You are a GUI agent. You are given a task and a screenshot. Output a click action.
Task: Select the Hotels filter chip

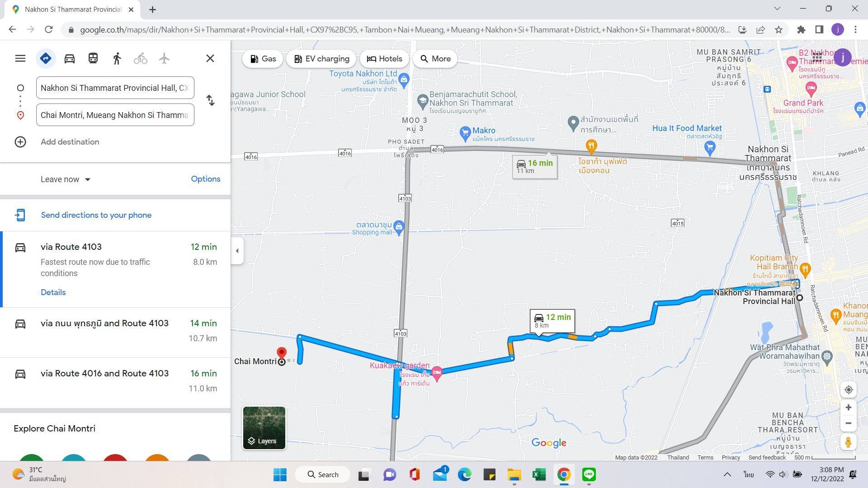click(384, 59)
